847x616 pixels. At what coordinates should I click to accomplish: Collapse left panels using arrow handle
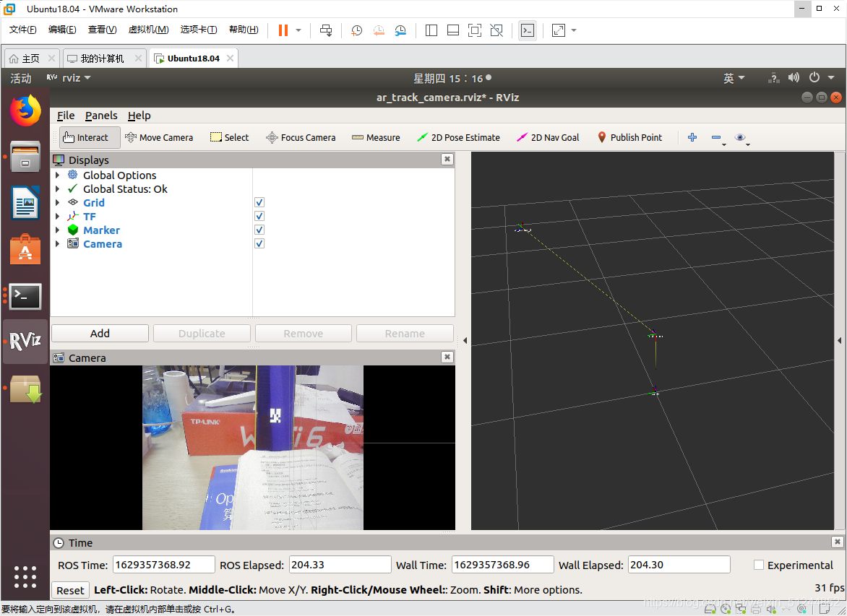(465, 341)
